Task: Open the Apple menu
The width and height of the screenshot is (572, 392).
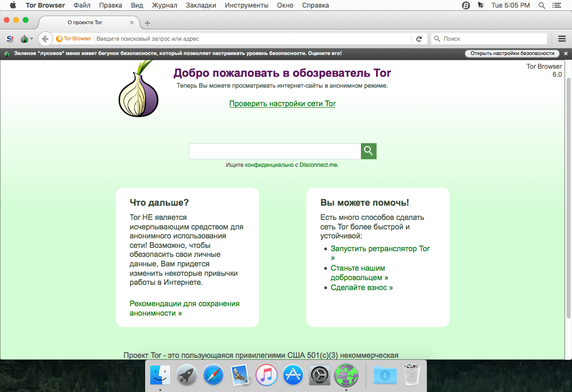Action: tap(13, 5)
